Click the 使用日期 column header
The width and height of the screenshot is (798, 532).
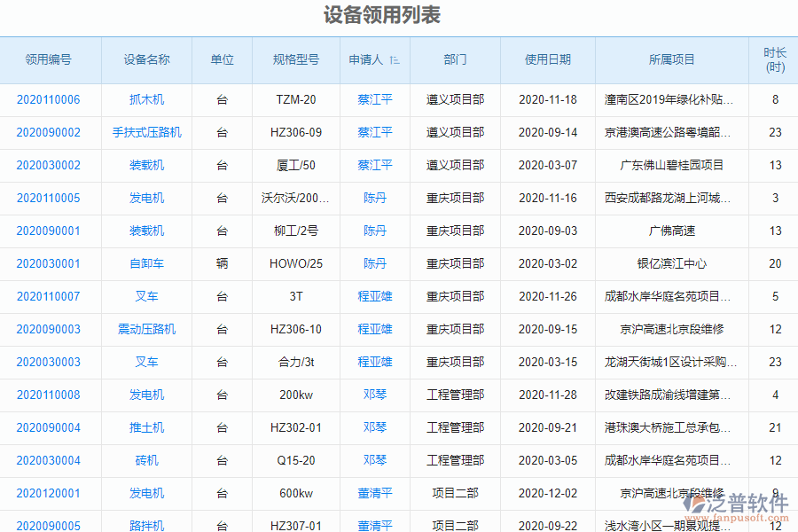point(547,59)
